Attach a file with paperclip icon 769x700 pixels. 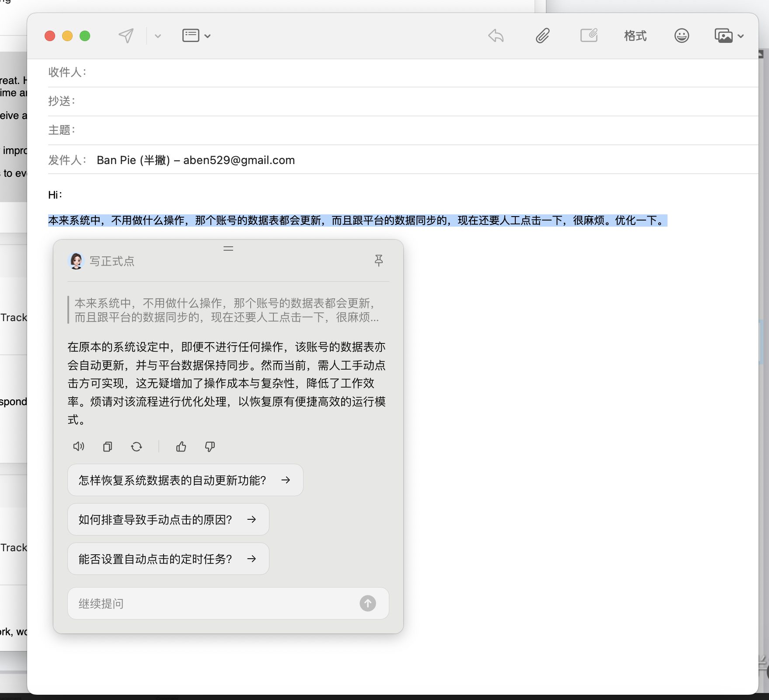[x=542, y=36]
